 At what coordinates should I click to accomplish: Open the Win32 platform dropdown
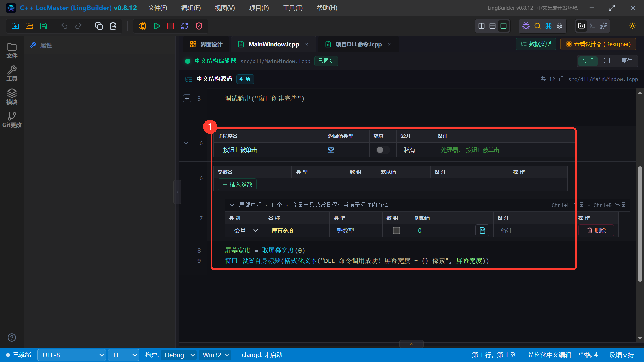pyautogui.click(x=216, y=355)
